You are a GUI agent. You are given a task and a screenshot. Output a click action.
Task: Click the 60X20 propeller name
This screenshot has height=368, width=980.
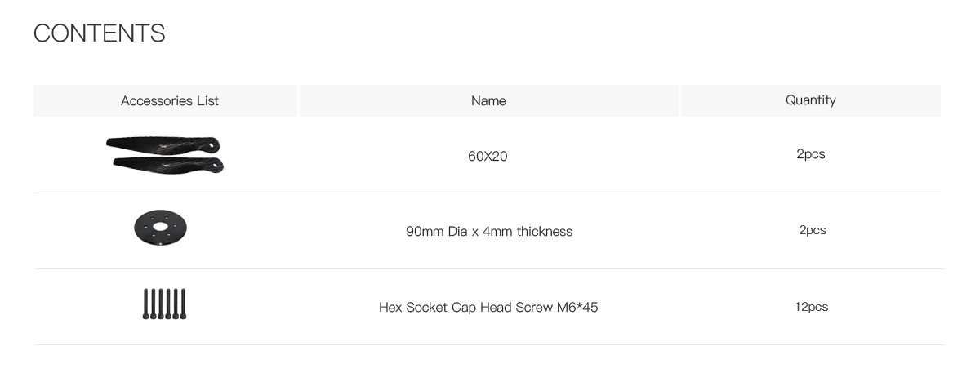coord(488,155)
